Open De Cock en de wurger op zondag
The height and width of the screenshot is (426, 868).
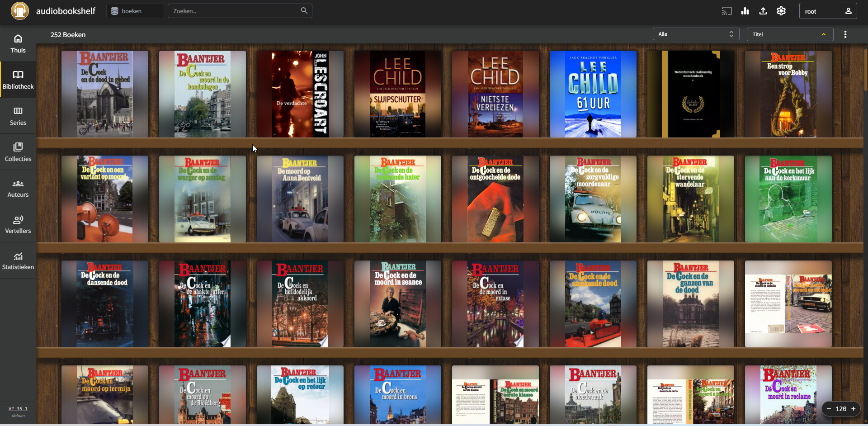point(203,199)
